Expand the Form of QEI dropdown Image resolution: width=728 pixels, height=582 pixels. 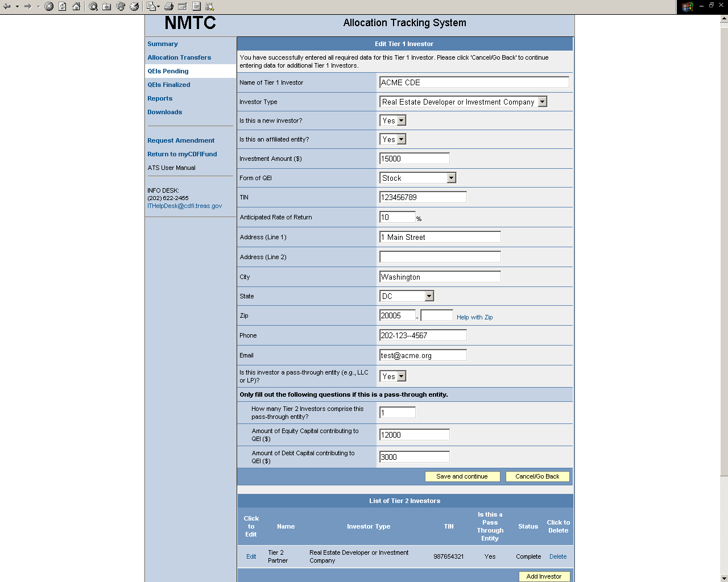(451, 178)
